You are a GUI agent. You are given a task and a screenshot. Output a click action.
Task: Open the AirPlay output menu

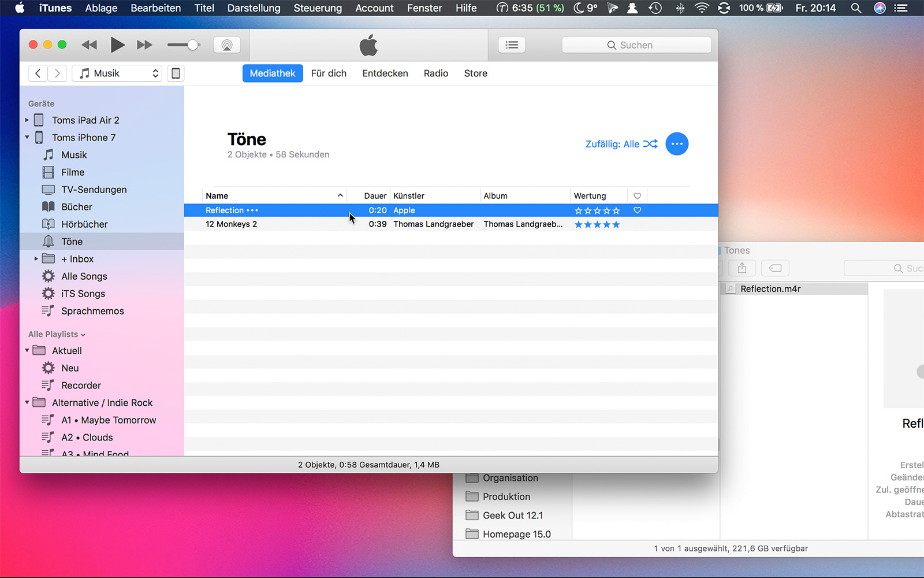pos(227,45)
